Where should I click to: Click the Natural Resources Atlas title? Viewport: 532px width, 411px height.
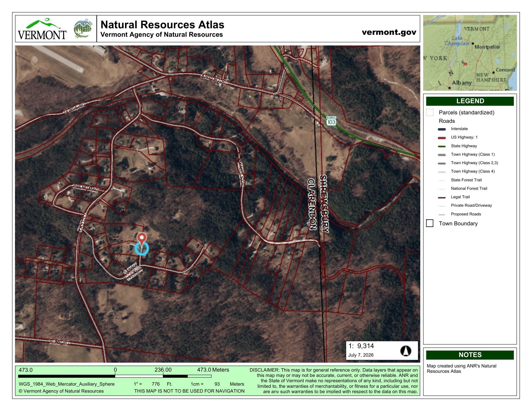tap(162, 25)
